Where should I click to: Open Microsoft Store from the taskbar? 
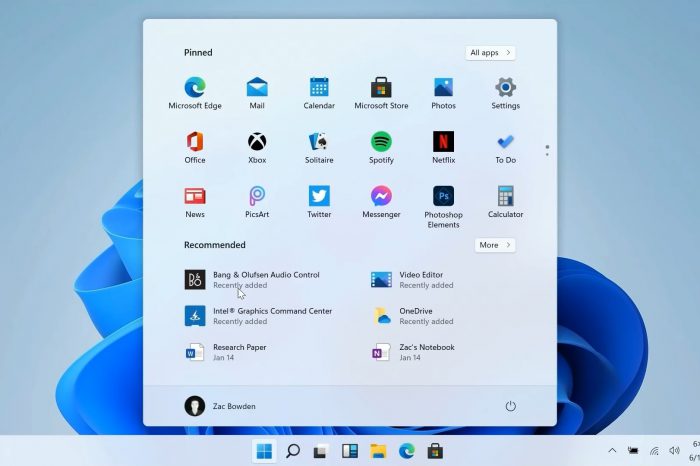pyautogui.click(x=435, y=451)
